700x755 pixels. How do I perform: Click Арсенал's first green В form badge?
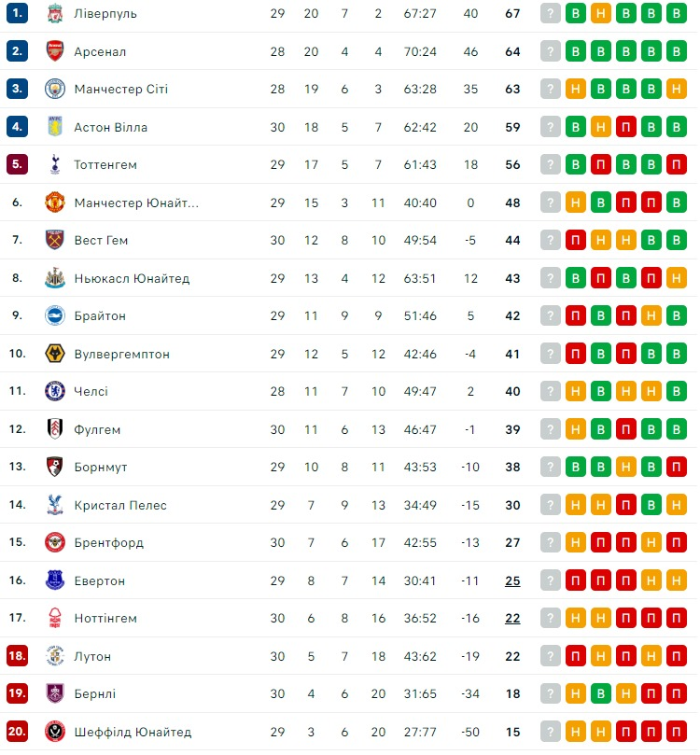pyautogui.click(x=576, y=51)
